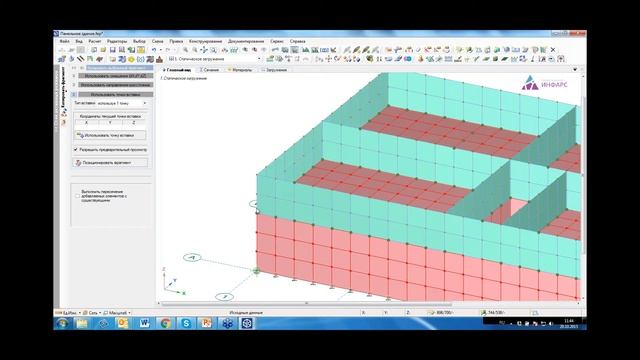Viewport: 640px width, 360px height.
Task: Expand the Использовать направление section
Action: [x=116, y=85]
